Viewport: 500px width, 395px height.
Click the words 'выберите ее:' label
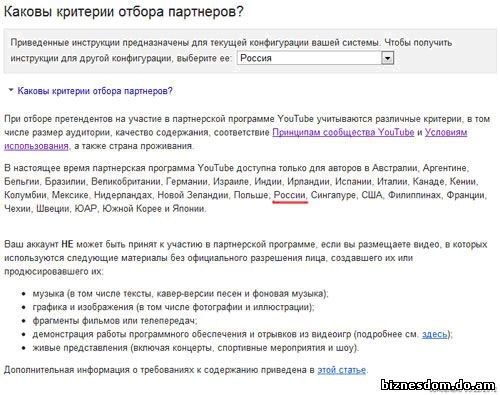point(204,58)
